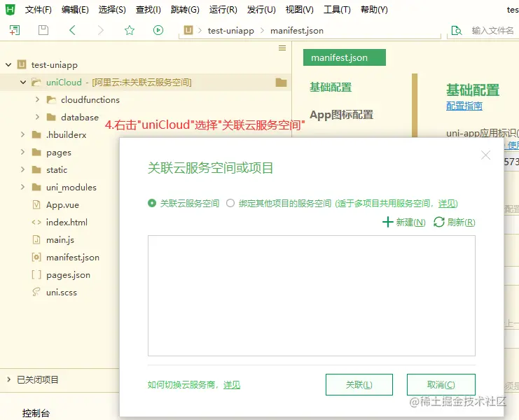
Task: Open the 运行(R) menu
Action: point(223,10)
